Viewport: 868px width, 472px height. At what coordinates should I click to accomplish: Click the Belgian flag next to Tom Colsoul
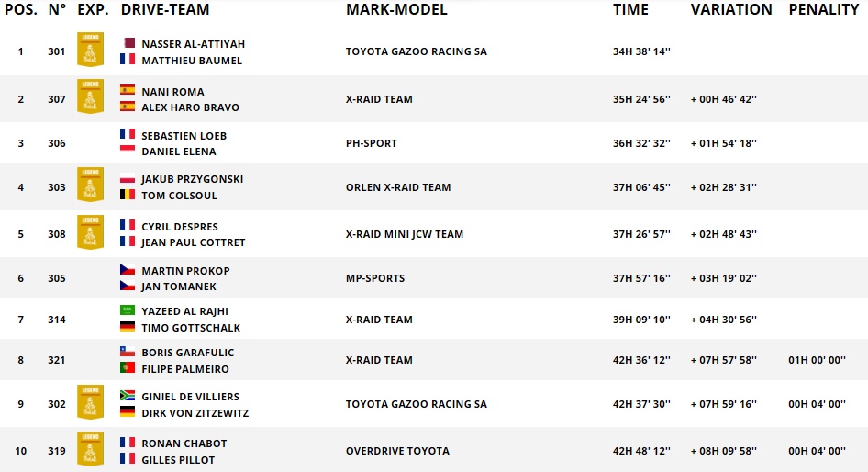pos(128,195)
